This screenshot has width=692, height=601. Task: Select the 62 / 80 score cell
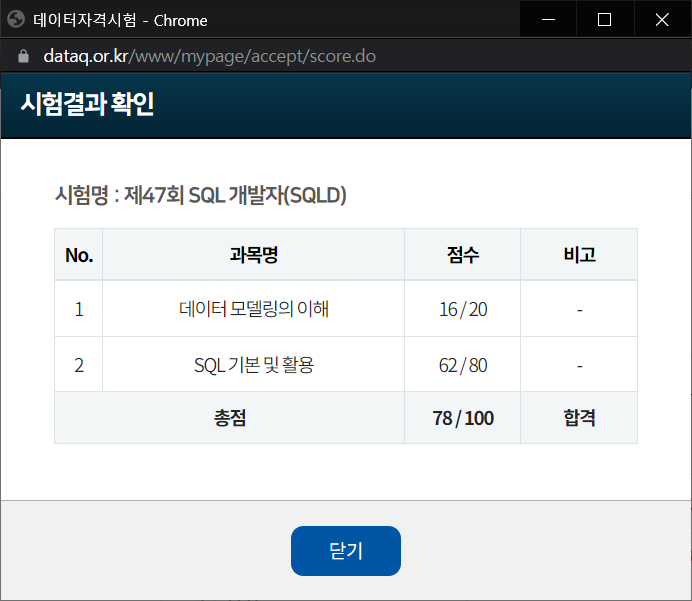[463, 364]
